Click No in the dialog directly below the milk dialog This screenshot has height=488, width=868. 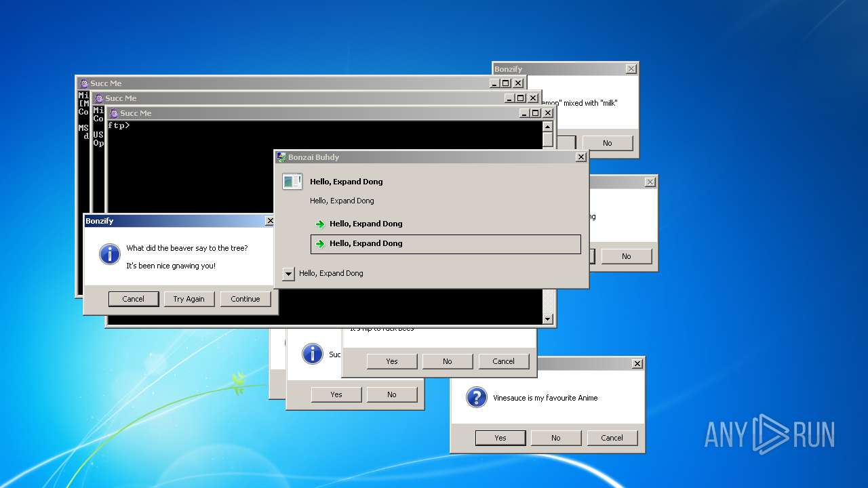click(x=627, y=256)
